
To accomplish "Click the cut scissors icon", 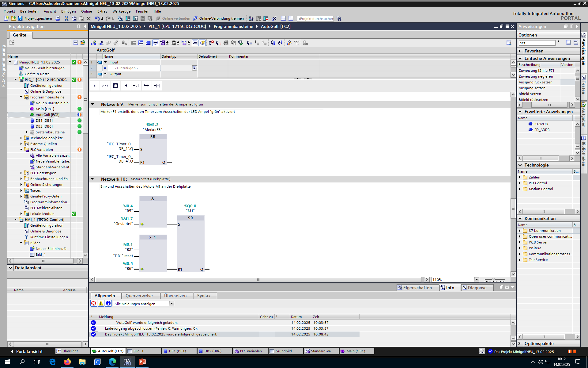I will (x=66, y=18).
